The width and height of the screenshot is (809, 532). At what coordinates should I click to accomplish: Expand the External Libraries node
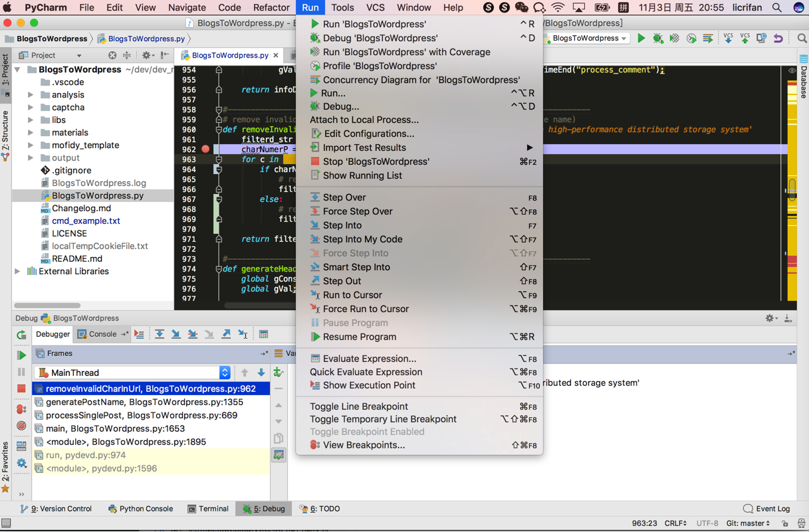[18, 272]
